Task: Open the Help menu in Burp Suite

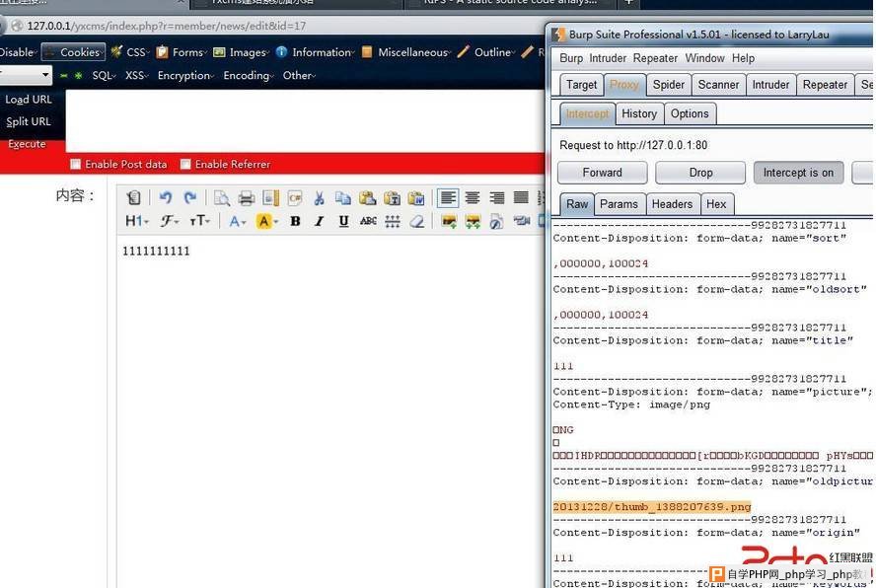Action: (743, 58)
